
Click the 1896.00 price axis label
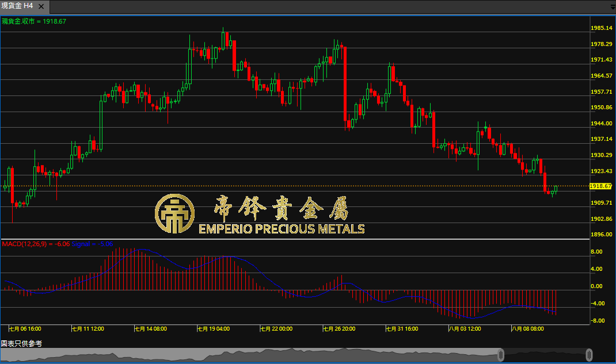click(602, 234)
